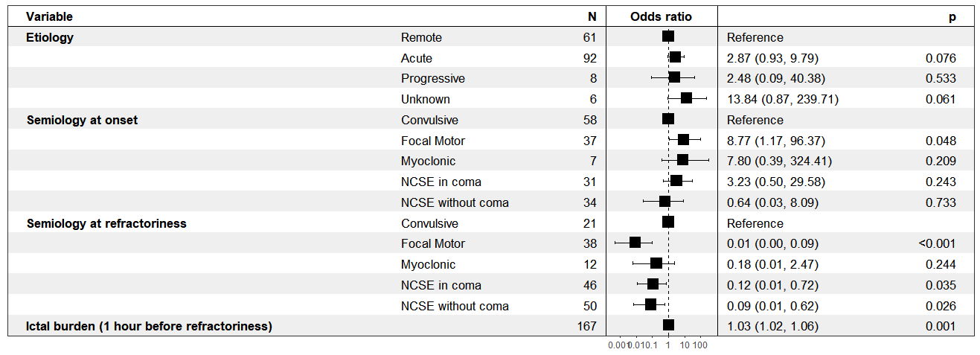
Task: Select the Ictal burden variable label
Action: [x=149, y=325]
